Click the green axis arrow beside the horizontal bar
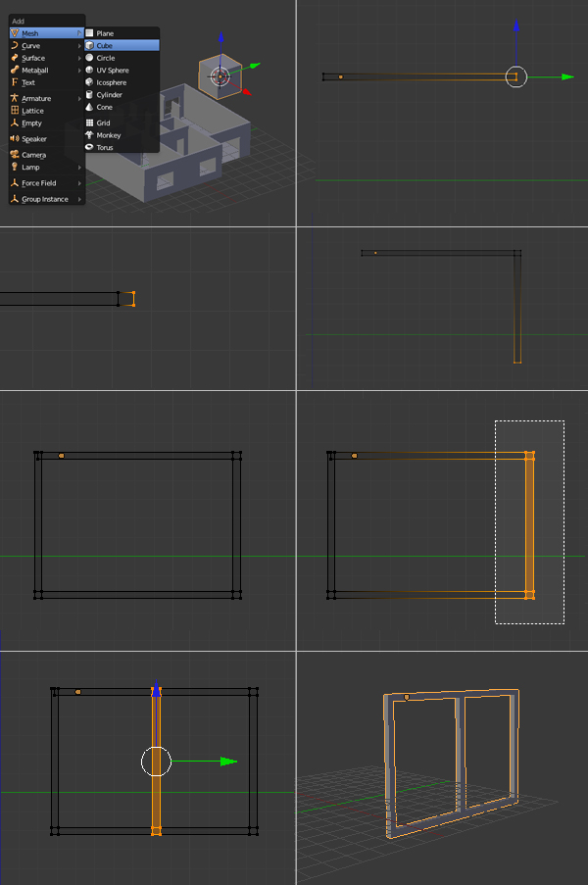The height and width of the screenshot is (885, 588). pyautogui.click(x=567, y=76)
